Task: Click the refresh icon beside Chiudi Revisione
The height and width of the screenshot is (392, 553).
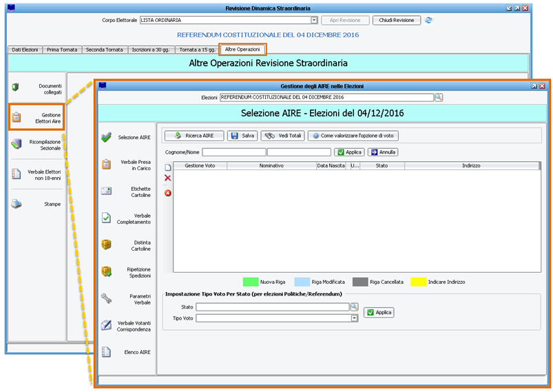Action: click(x=428, y=20)
